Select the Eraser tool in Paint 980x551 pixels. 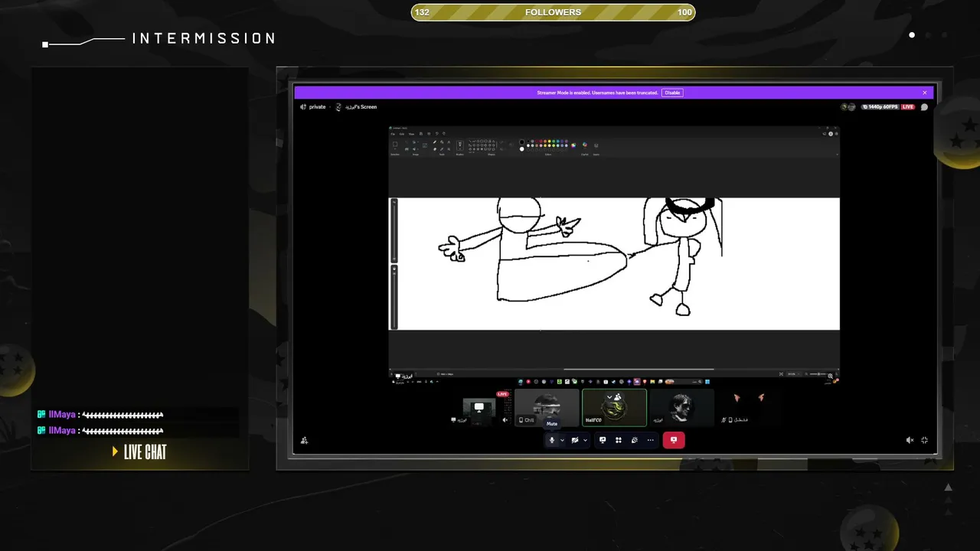pos(435,148)
